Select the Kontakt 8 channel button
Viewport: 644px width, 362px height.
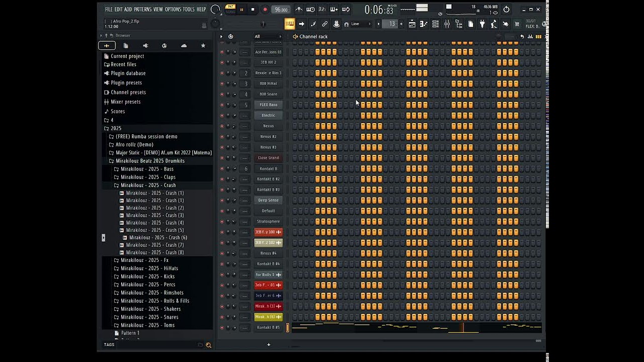(268, 168)
